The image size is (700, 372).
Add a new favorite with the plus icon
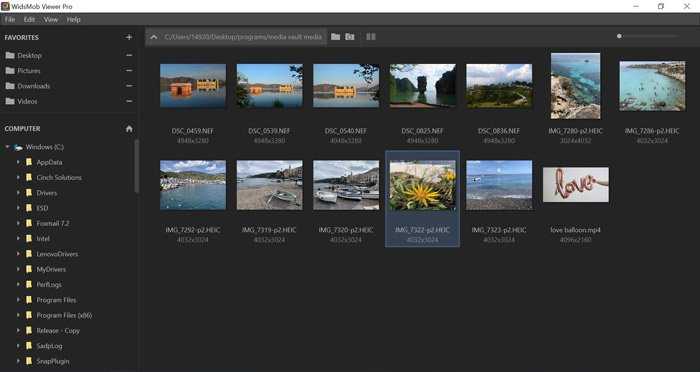click(129, 37)
